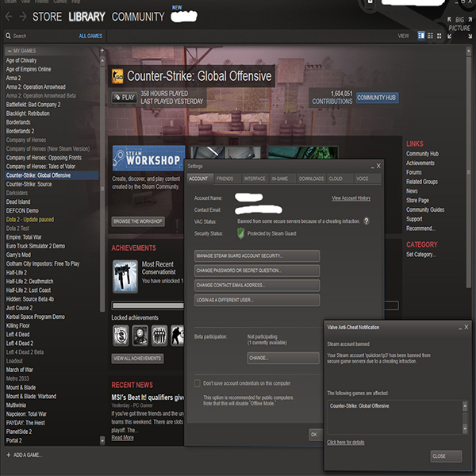Click Set Category link
Screen dimensions: 476x476
tap(421, 255)
